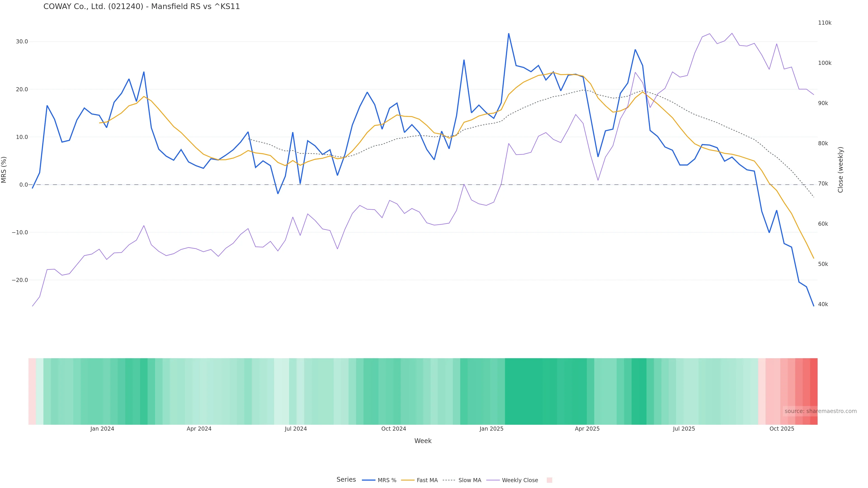Toggle the MRS % series label in legend
This screenshot has height=488, width=868.
click(387, 480)
